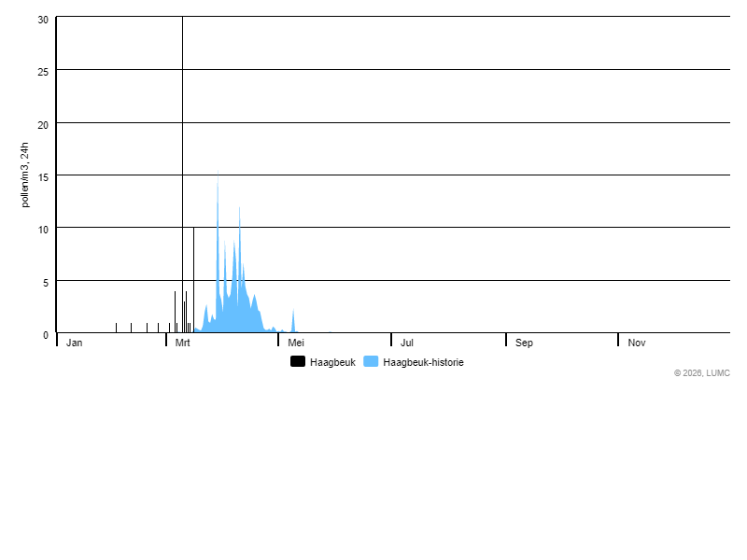Toggle the Haagbeuk series legend label
The image size is (747, 560).
(332, 362)
